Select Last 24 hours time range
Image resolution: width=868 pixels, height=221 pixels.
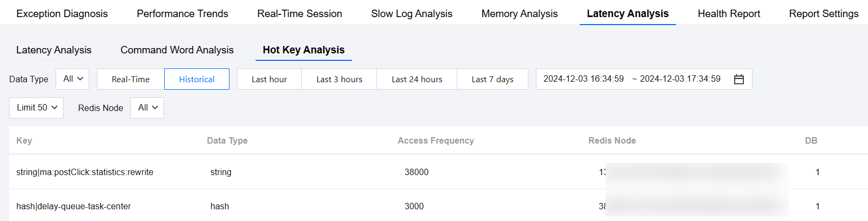[417, 79]
